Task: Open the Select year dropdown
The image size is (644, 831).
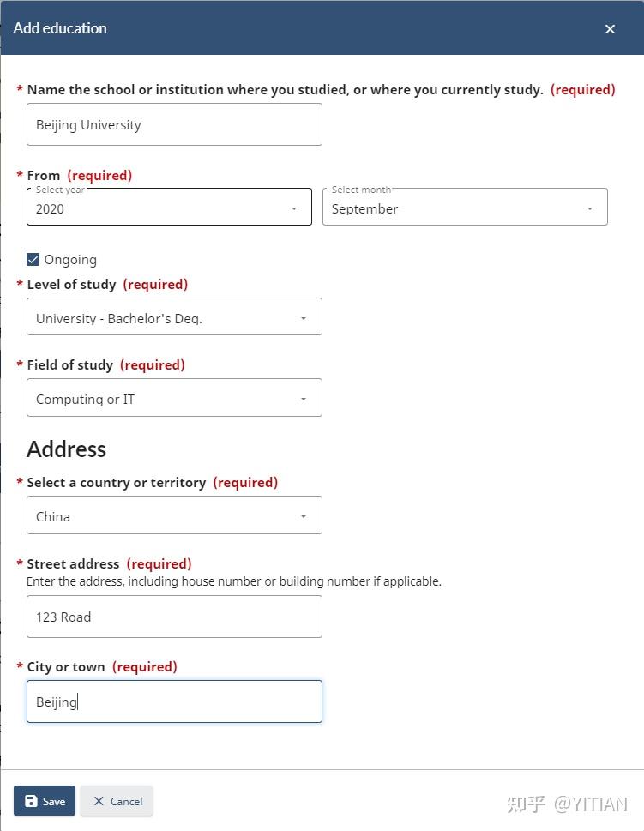Action: [163, 208]
